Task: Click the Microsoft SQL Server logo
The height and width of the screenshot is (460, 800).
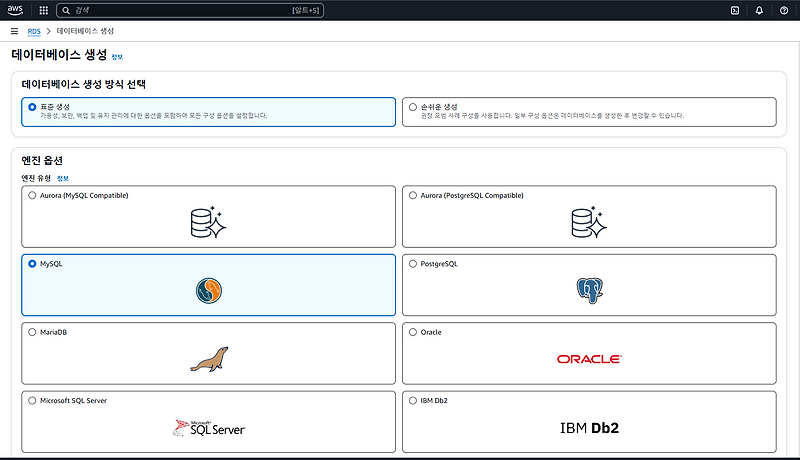Action: [209, 428]
